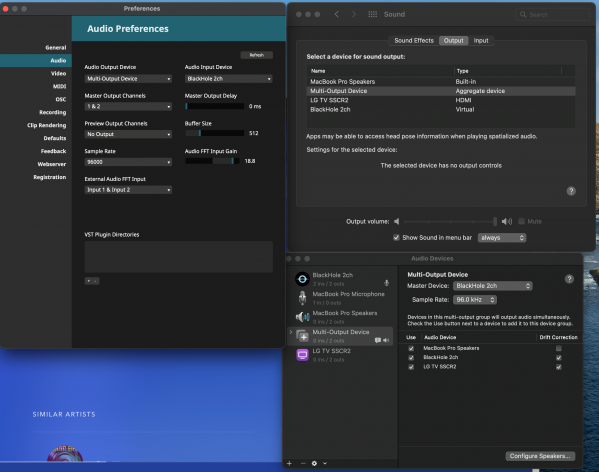This screenshot has height=472, width=599.
Task: Click the forward arrow in Sound window
Action: 354,14
